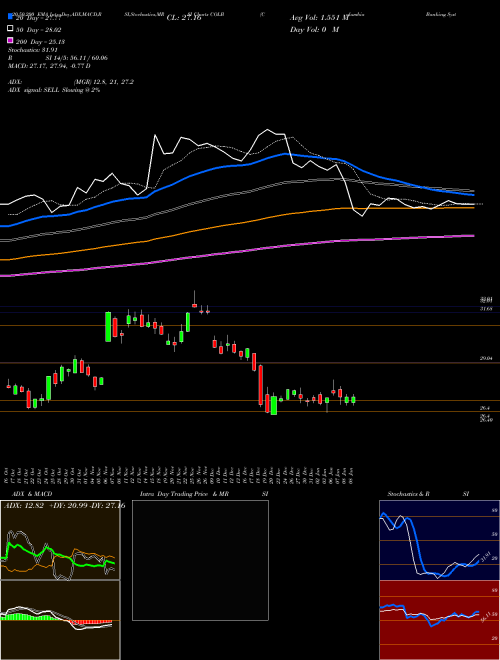This screenshot has height=660, width=500.
Task: Open the red RSI chart thumbnail
Action: (439, 620)
